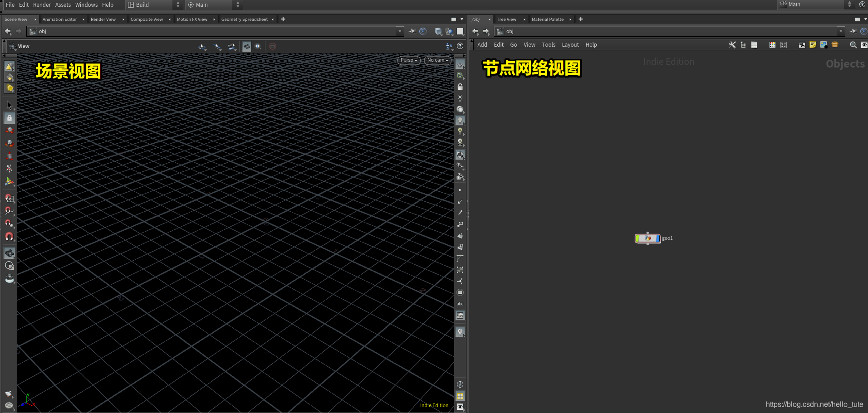Activate the Pose tool icon
Viewport: 868px width, 413px height.
pyautogui.click(x=9, y=169)
